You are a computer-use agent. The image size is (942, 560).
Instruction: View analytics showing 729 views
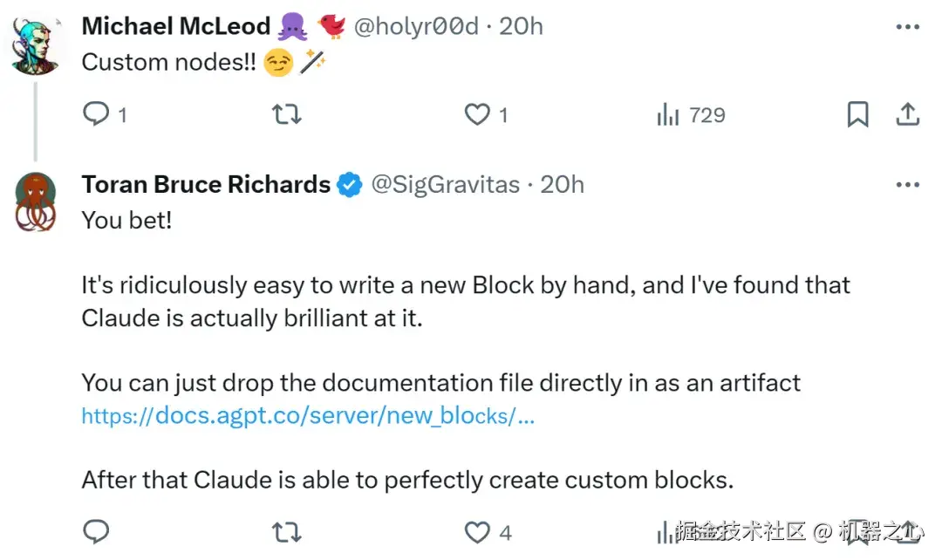[690, 114]
